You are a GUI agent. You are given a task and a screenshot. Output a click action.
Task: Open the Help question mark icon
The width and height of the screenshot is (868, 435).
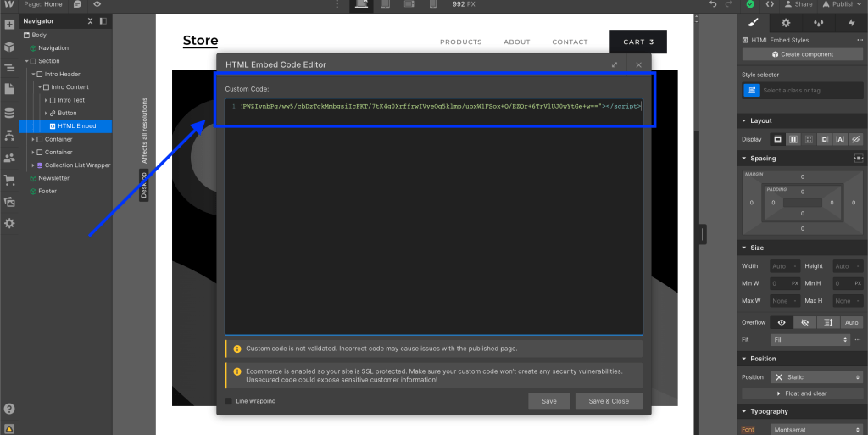(x=9, y=409)
